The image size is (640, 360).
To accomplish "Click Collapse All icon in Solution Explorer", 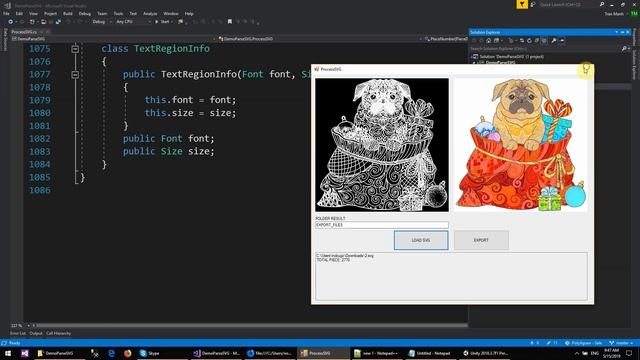I will (537, 41).
